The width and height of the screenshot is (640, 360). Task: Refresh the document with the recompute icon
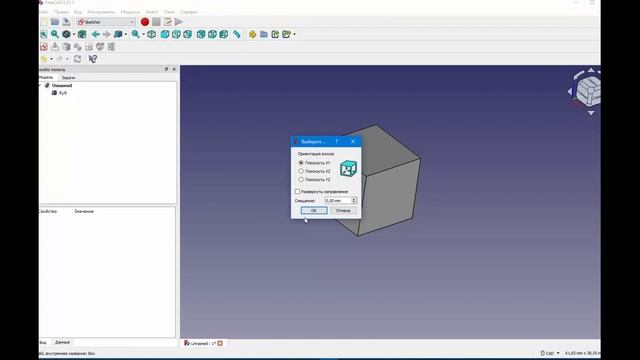pos(78,59)
